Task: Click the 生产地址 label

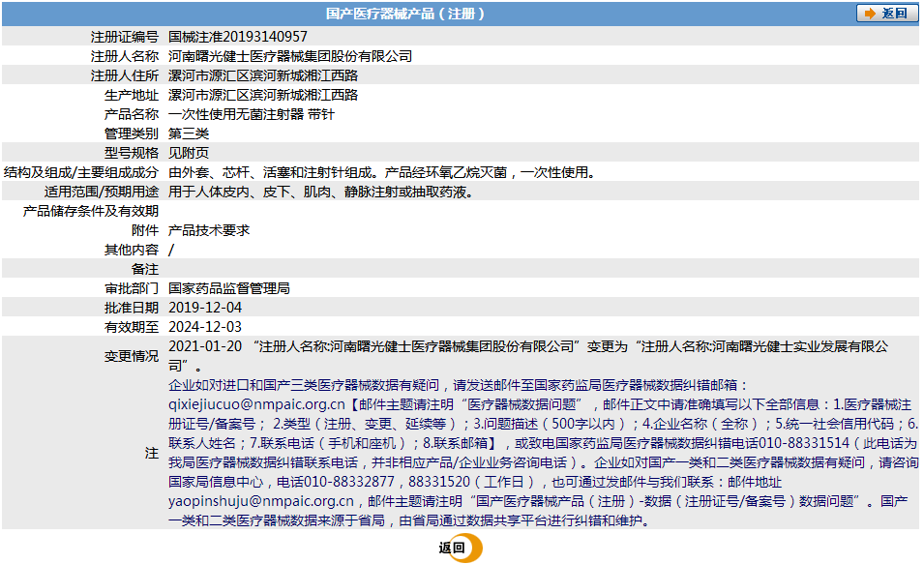Action: coord(132,95)
